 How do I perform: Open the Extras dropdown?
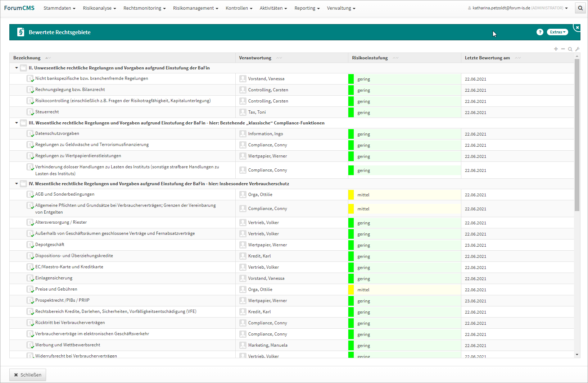pyautogui.click(x=557, y=32)
